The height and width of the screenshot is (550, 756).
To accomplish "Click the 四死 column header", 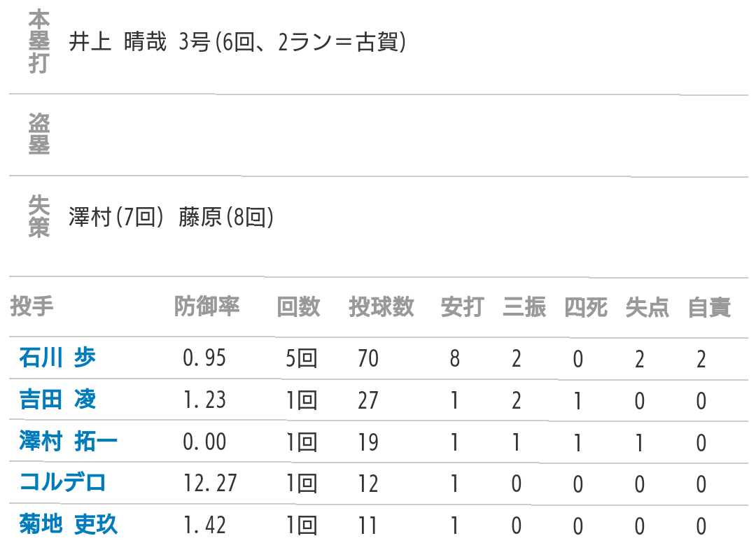I will pyautogui.click(x=586, y=307).
